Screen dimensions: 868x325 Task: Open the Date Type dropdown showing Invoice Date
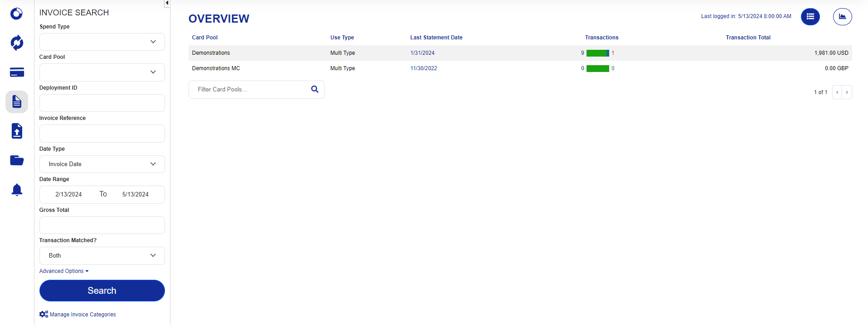coord(102,164)
